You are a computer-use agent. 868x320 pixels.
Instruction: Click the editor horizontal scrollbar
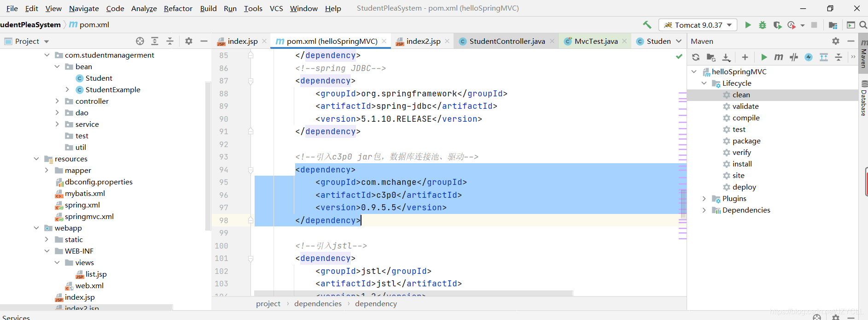413,293
